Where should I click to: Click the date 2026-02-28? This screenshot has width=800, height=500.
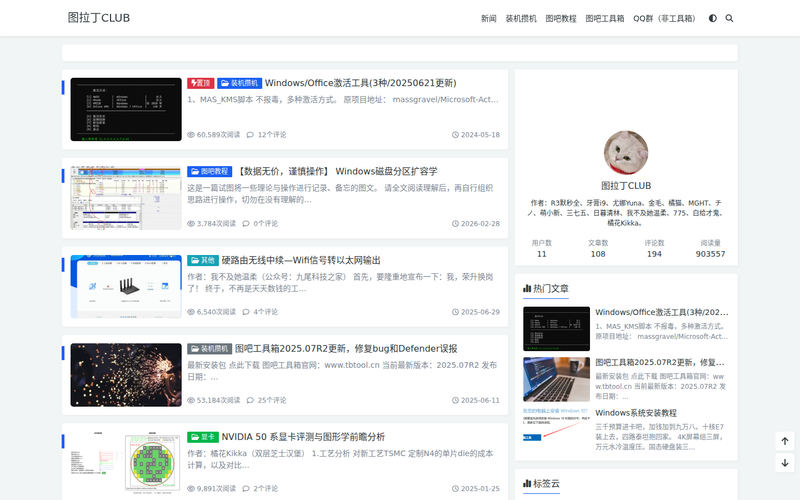[476, 223]
